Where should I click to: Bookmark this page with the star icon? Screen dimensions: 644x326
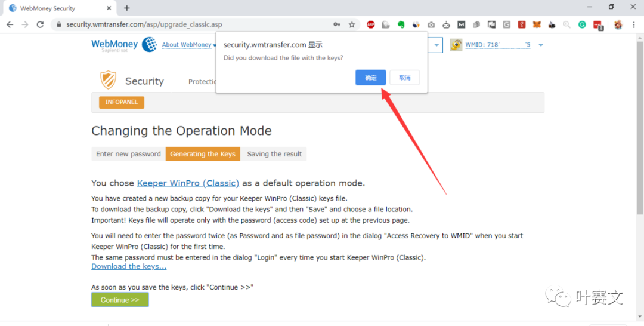click(x=352, y=24)
